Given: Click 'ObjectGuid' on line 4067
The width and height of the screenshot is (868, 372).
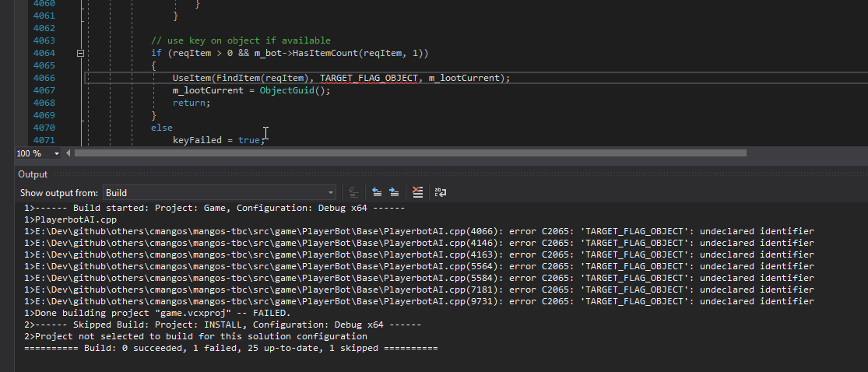Looking at the screenshot, I should (x=286, y=90).
